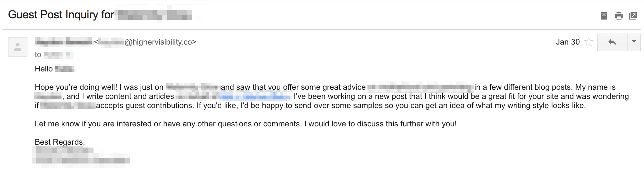
Task: Click the print email icon
Action: [619, 16]
